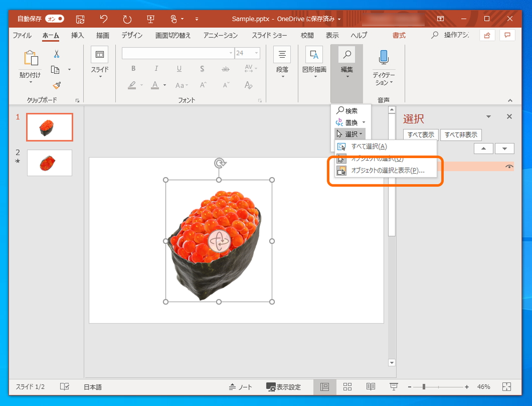Open the Design tab

132,35
